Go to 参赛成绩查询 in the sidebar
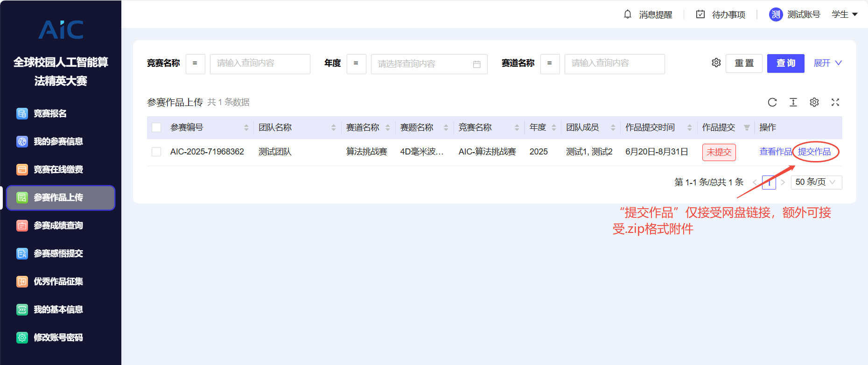This screenshot has width=868, height=365. 58,225
